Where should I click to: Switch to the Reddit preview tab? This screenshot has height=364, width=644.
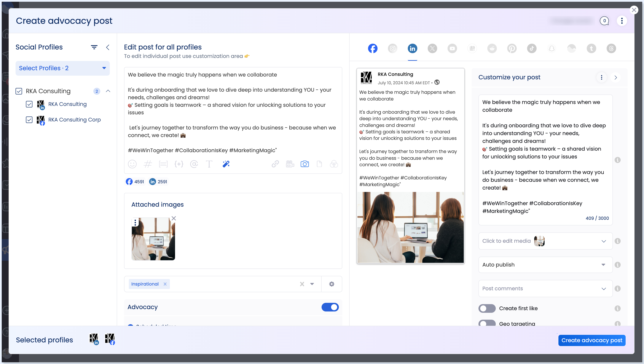point(492,48)
